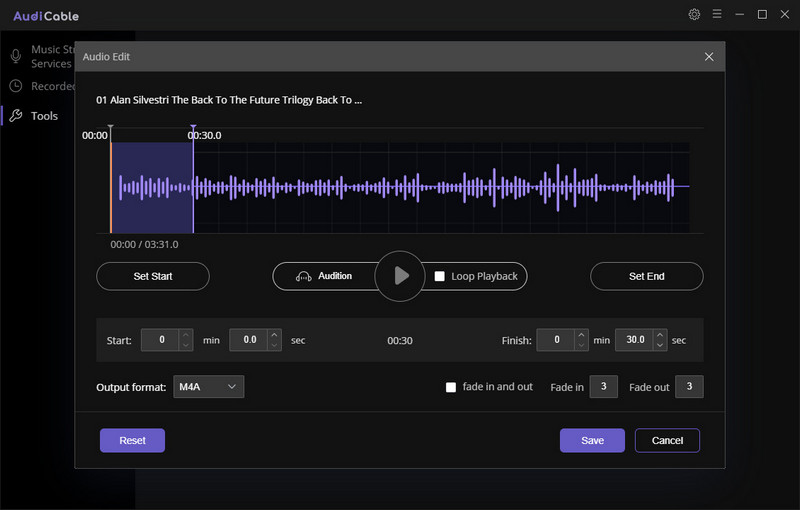The height and width of the screenshot is (510, 800).
Task: Click the track title '01 Alan Silvestri The Back To...'
Action: coord(229,100)
